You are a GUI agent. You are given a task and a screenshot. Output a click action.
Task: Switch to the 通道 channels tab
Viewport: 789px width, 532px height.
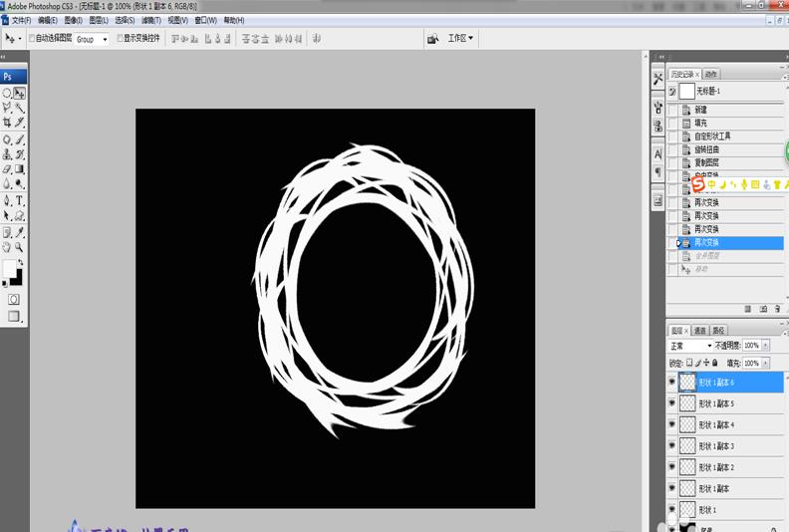click(x=700, y=331)
